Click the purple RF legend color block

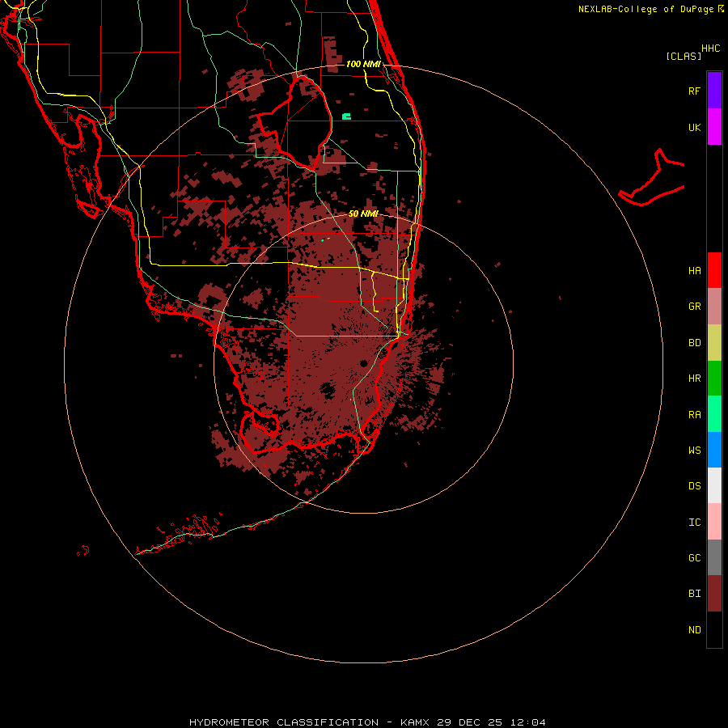(714, 91)
